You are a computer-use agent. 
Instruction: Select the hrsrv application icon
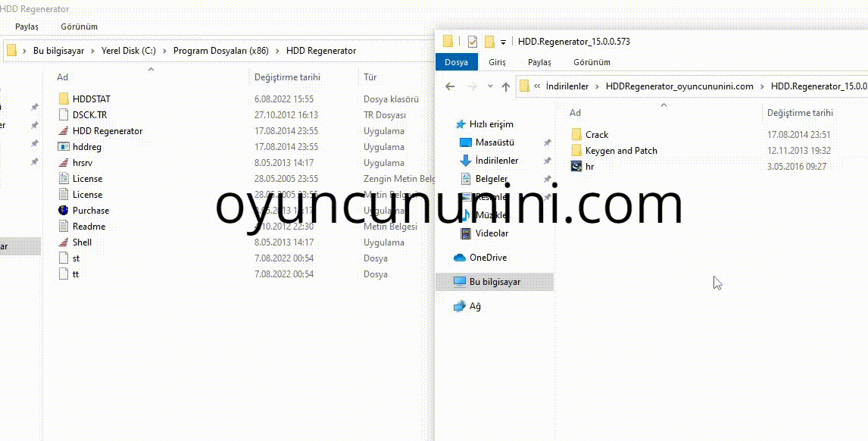[x=64, y=163]
